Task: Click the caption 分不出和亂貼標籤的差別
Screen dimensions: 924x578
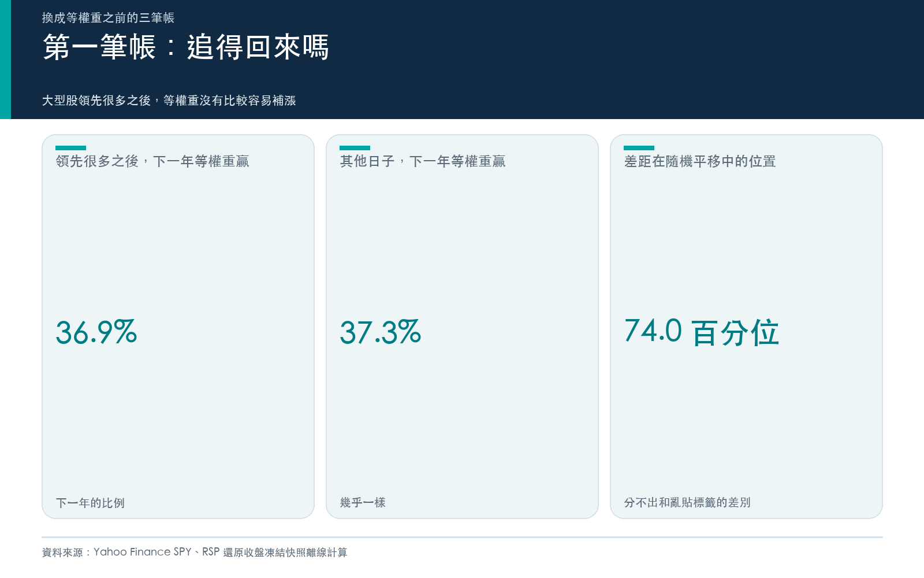Action: pos(687,503)
